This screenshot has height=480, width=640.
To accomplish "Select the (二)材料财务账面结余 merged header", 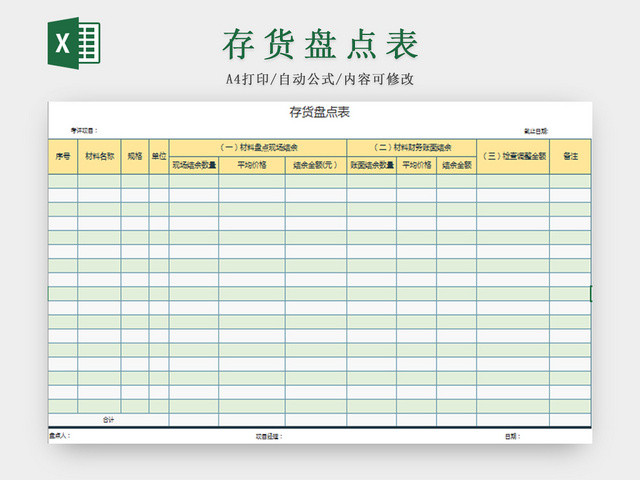I will [412, 148].
